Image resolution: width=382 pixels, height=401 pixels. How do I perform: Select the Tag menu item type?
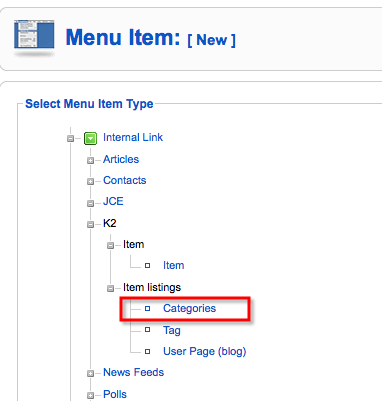coord(172,330)
